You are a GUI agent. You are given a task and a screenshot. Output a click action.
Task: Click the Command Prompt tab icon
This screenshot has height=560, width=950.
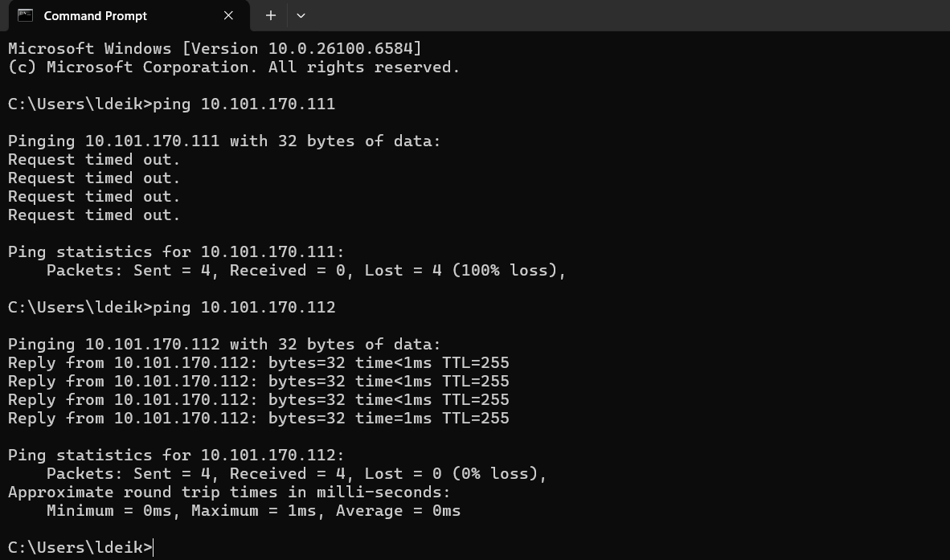pos(25,15)
